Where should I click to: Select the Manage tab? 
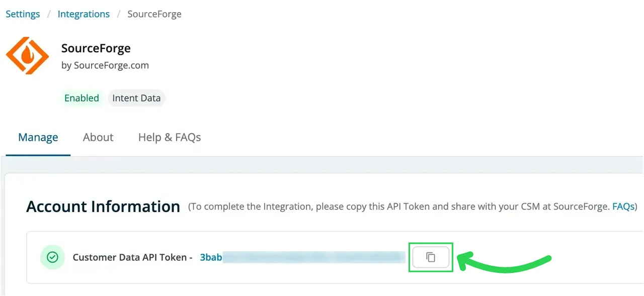tap(38, 137)
